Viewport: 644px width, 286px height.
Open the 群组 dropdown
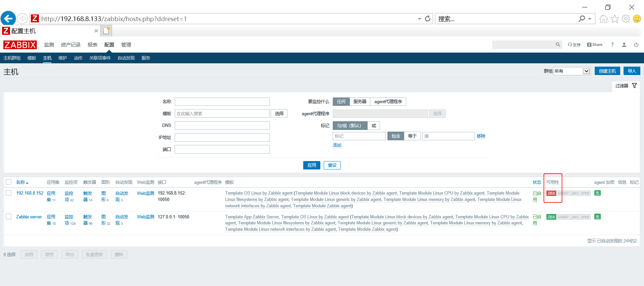tap(572, 71)
